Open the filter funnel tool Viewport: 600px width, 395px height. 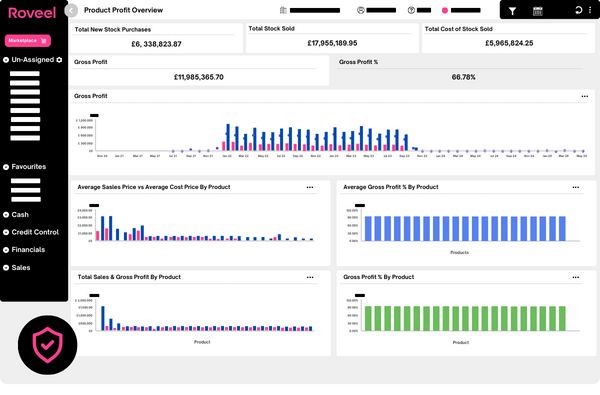click(512, 11)
